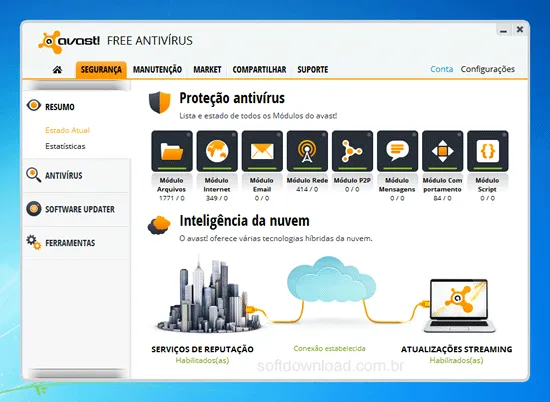
Task: Open the Módulo Script braces tile
Action: (488, 151)
